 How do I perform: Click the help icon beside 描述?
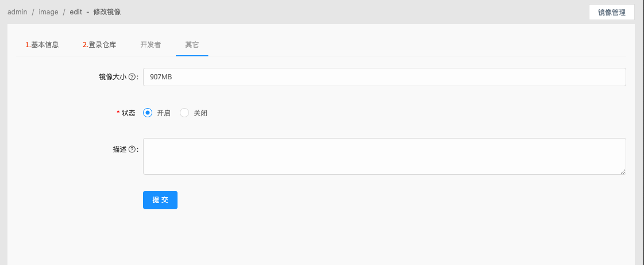tap(132, 149)
